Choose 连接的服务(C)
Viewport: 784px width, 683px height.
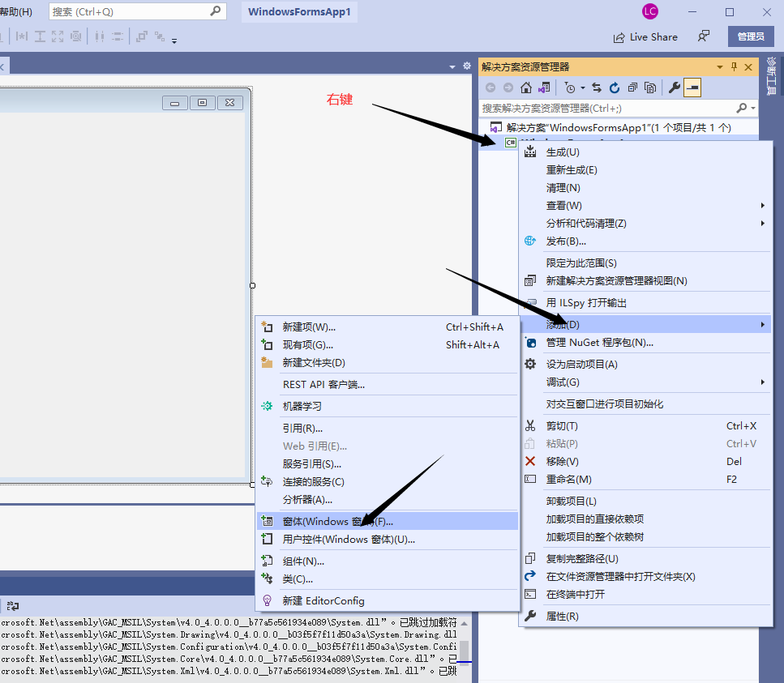(x=387, y=481)
